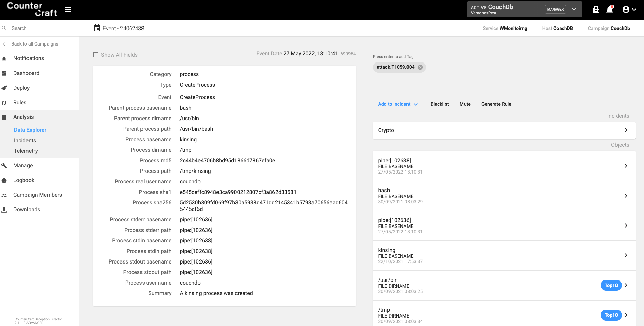
Task: Click the Logbook clock icon
Action: [x=4, y=180]
